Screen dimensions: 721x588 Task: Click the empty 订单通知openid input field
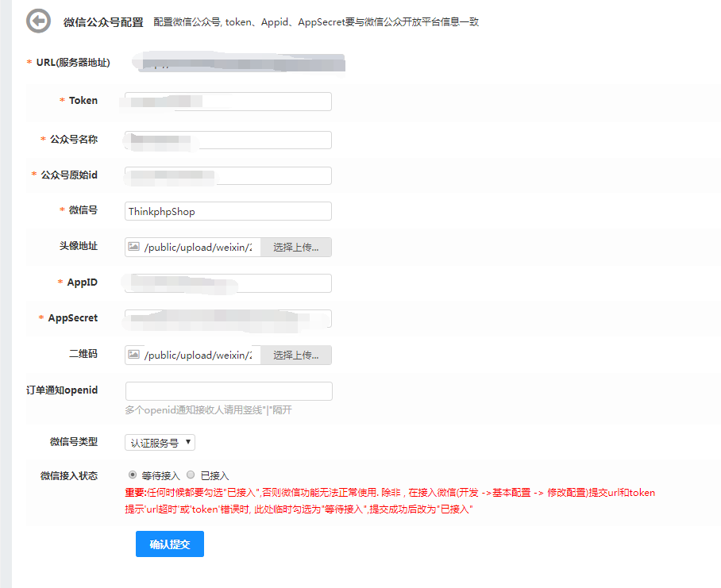click(228, 391)
